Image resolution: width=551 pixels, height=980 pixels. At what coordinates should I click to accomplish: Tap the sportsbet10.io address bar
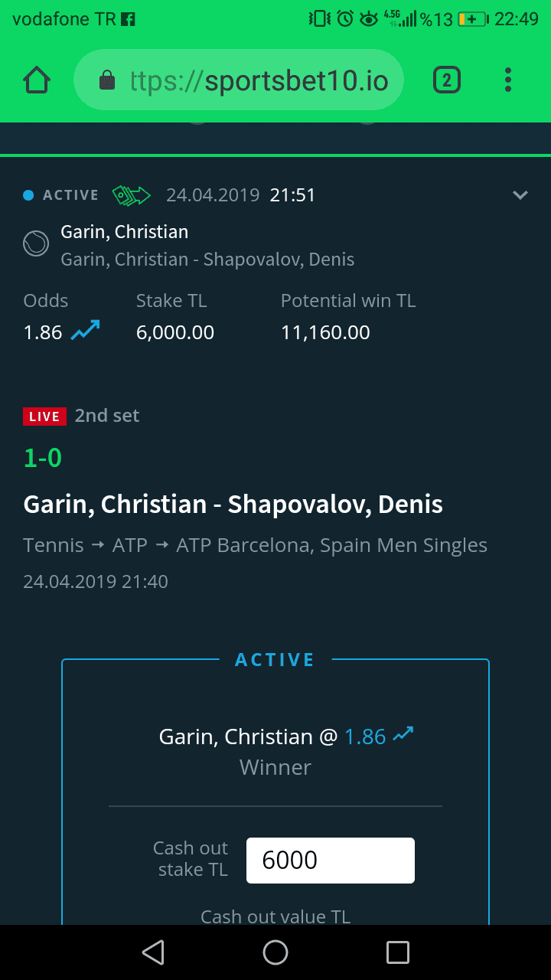[x=238, y=80]
